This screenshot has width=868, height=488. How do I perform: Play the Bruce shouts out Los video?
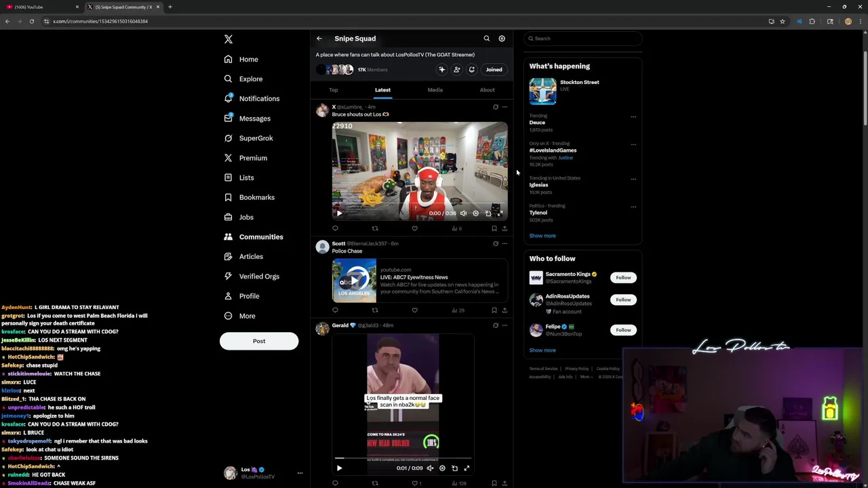pos(340,213)
